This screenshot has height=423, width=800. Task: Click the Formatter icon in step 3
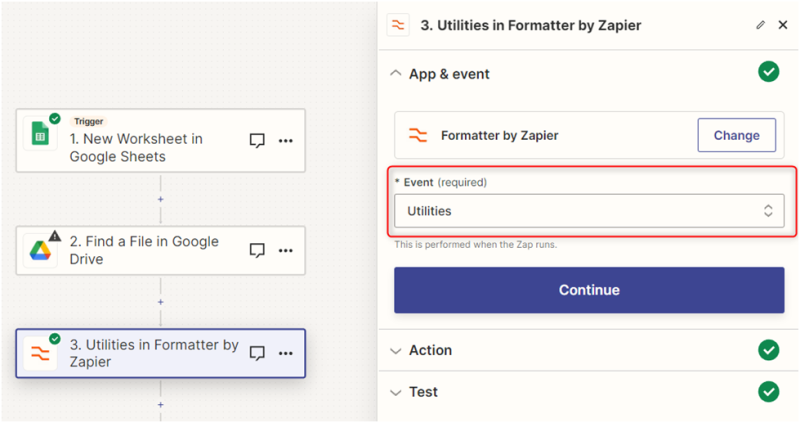click(x=42, y=354)
